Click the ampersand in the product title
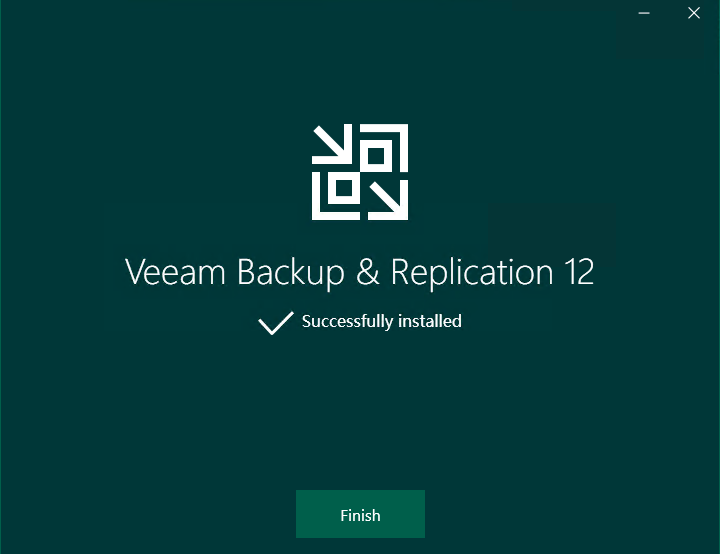Screen dimensions: 720x554 368,271
